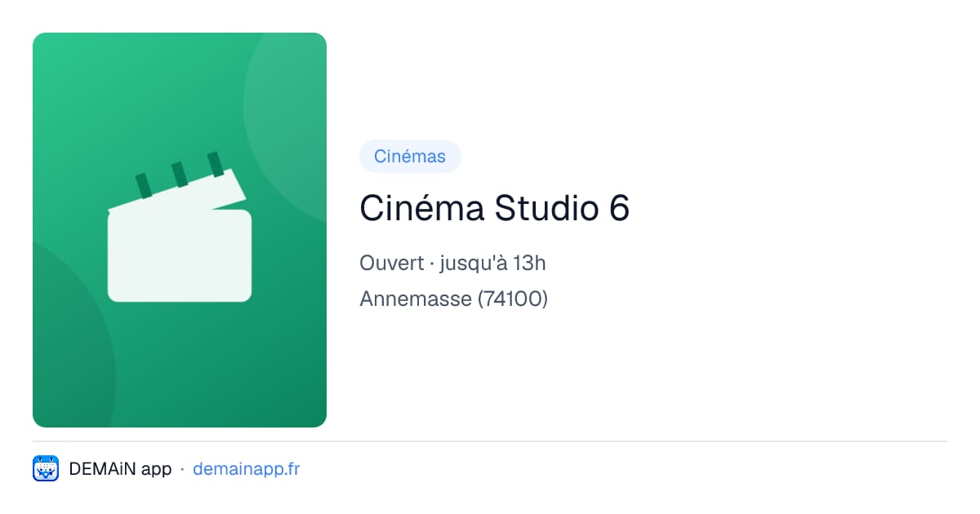Click the Cinéma Studio 6 title
The height and width of the screenshot is (514, 980).
[x=495, y=209]
